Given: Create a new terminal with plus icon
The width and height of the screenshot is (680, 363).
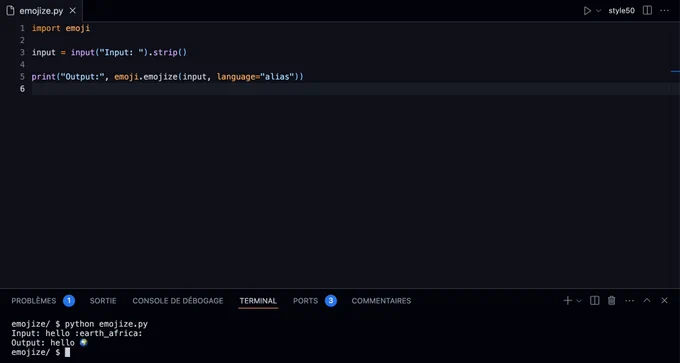Looking at the screenshot, I should [567, 301].
